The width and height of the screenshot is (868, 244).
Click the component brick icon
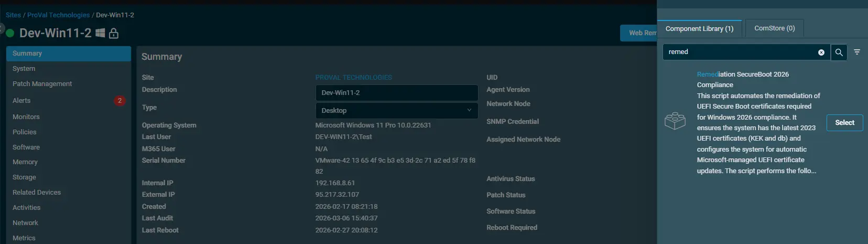click(675, 121)
